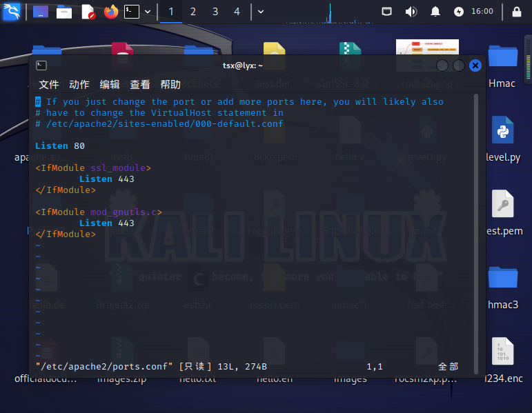Image resolution: width=532 pixels, height=413 pixels.
Task: Open the 动作 menu
Action: tap(79, 84)
